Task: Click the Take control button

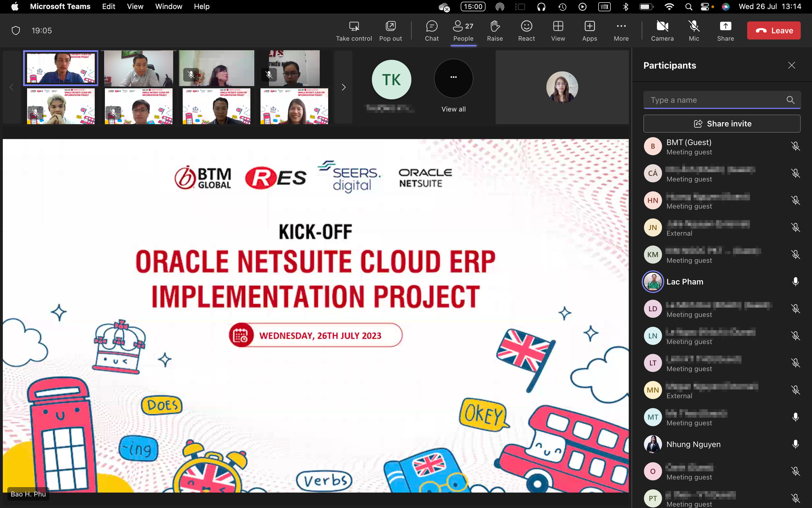Action: click(354, 31)
